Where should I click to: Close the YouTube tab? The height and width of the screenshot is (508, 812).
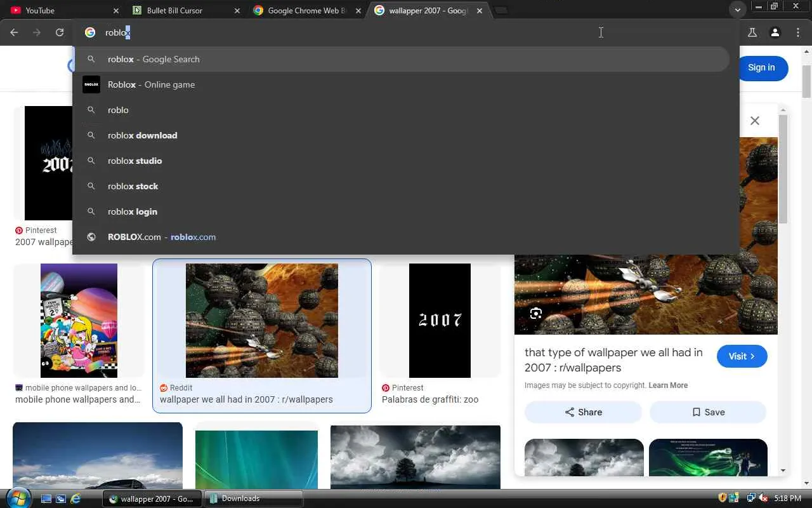click(x=115, y=11)
